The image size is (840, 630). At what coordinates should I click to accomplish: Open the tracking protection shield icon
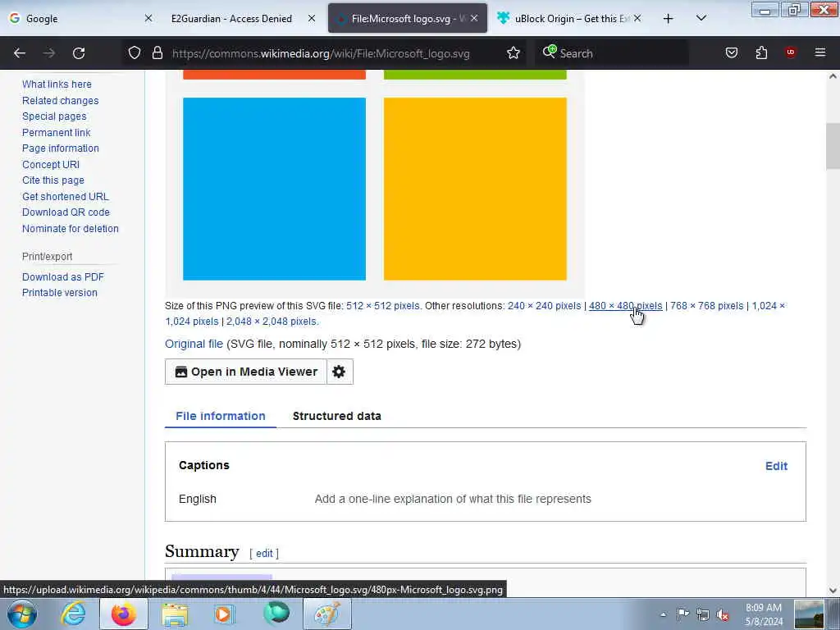point(135,52)
